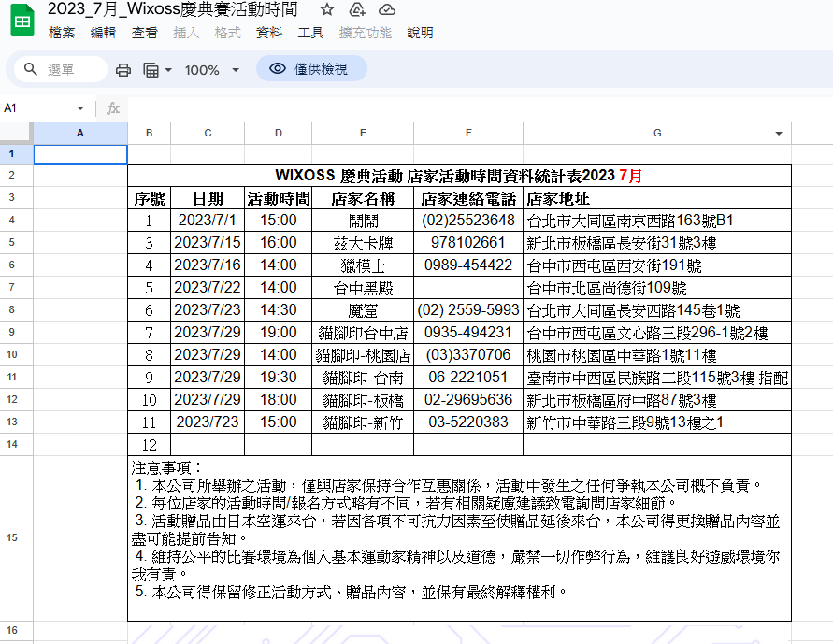
Task: Click the 台中黑殿 store cell
Action: [363, 288]
